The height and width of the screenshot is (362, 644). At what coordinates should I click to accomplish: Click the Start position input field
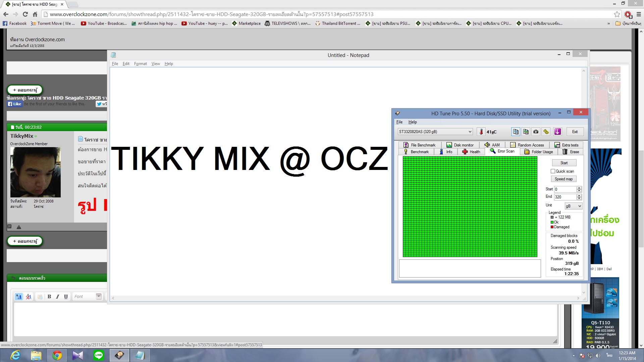(565, 189)
